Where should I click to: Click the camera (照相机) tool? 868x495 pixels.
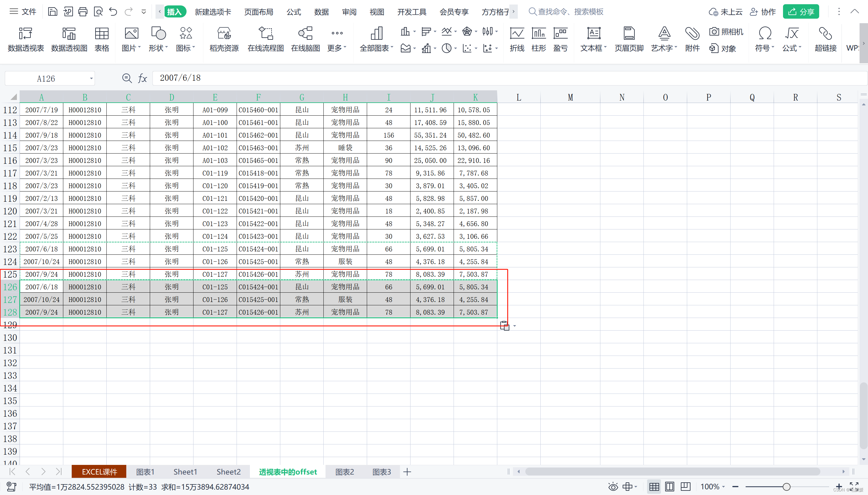[726, 32]
